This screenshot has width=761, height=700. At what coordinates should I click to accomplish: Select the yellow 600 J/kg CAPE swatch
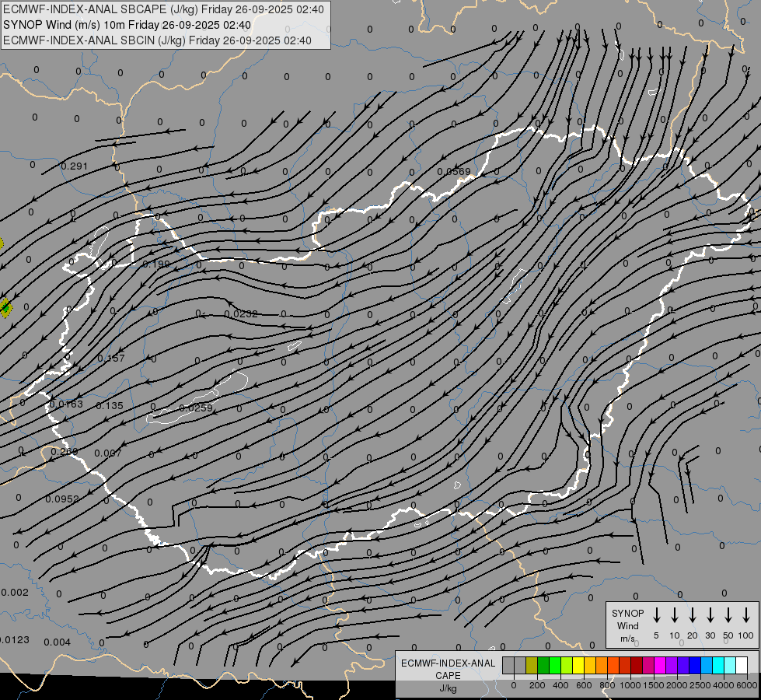point(579,665)
